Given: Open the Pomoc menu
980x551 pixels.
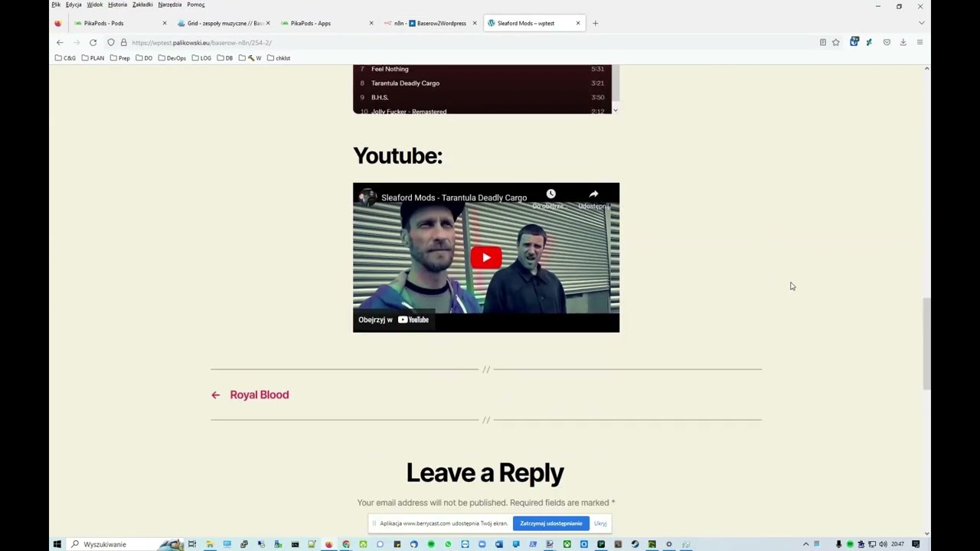Looking at the screenshot, I should pos(196,5).
